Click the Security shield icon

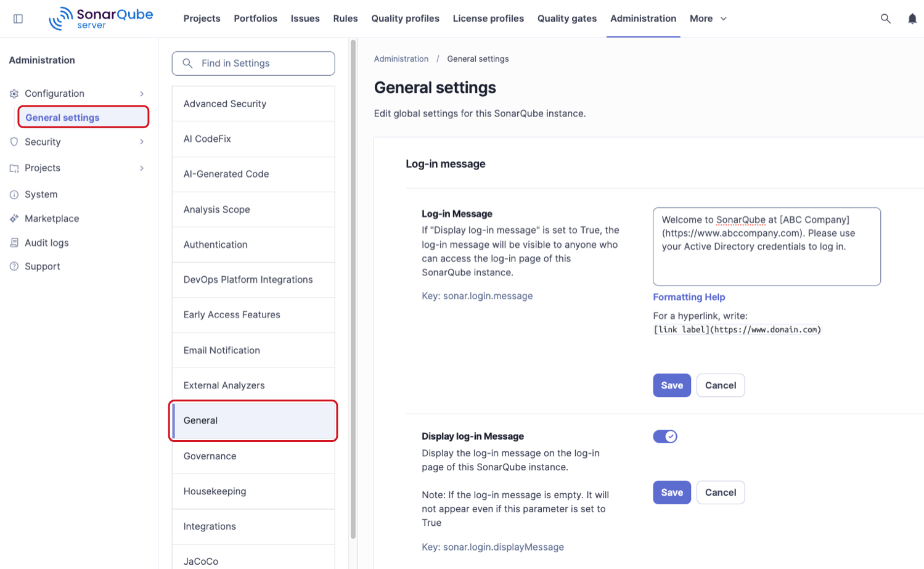14,142
